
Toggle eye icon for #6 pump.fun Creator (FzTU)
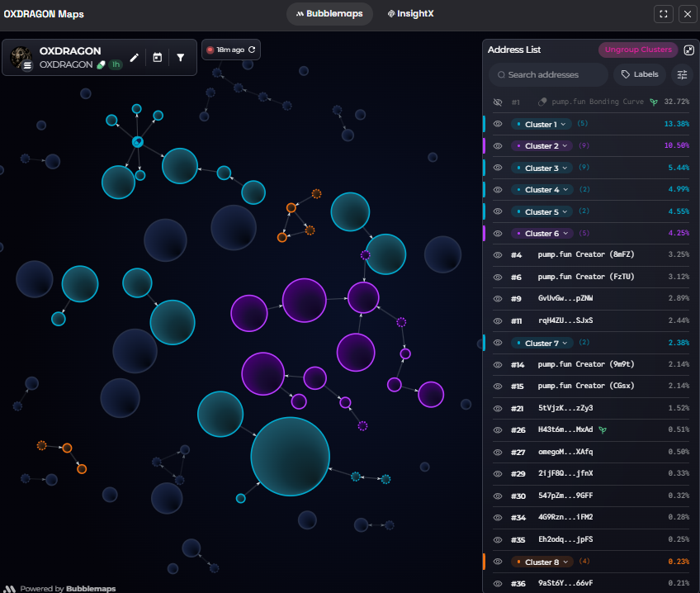coord(498,278)
